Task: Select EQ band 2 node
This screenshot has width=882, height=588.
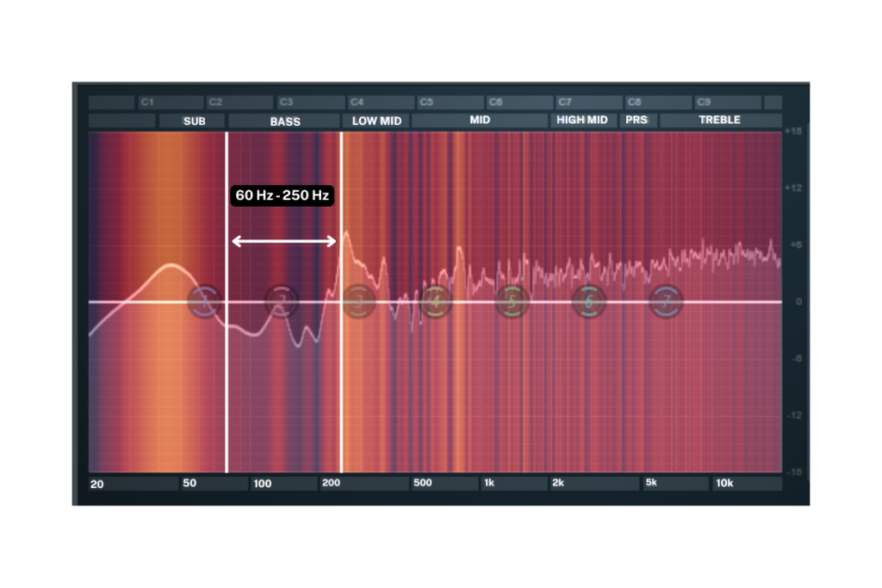Action: coord(281,301)
